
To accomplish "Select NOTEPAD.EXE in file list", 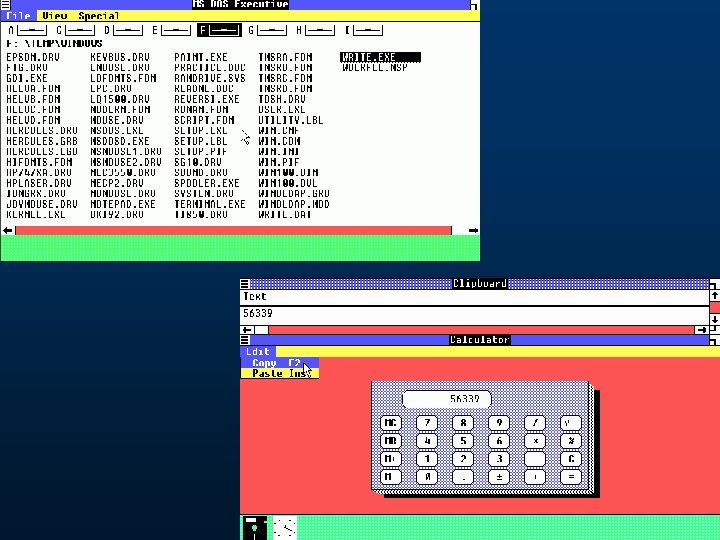I will click(x=123, y=204).
